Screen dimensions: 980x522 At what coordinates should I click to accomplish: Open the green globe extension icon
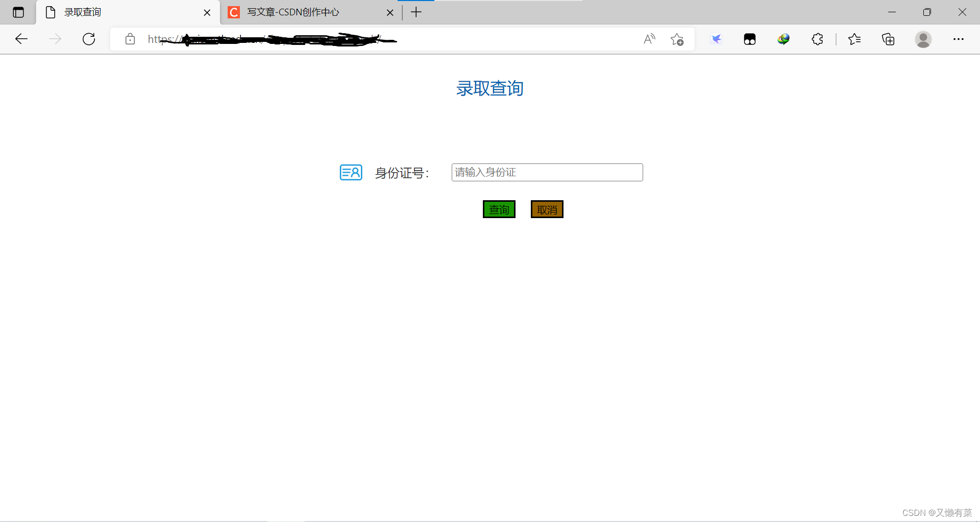(783, 39)
